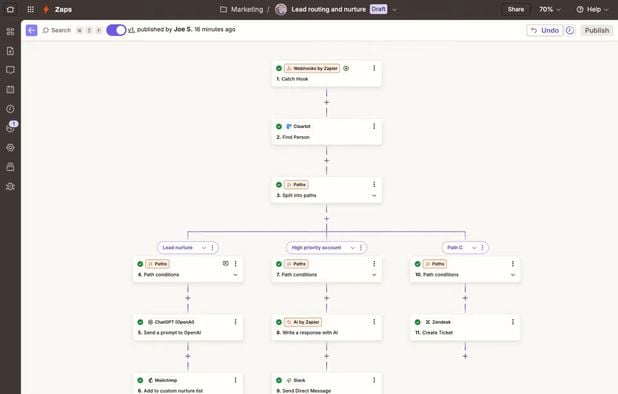Open three-dot menu on Mailchimp step
This screenshot has height=394, width=618.
[235, 380]
